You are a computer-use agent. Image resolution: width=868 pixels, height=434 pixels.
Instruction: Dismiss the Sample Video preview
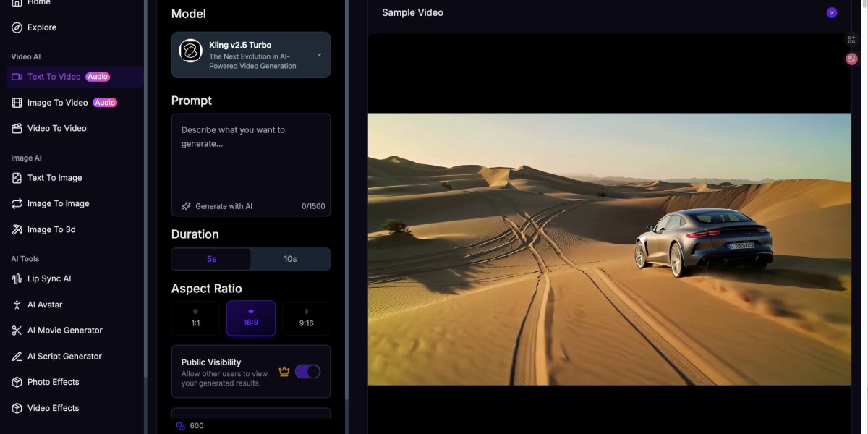(831, 12)
